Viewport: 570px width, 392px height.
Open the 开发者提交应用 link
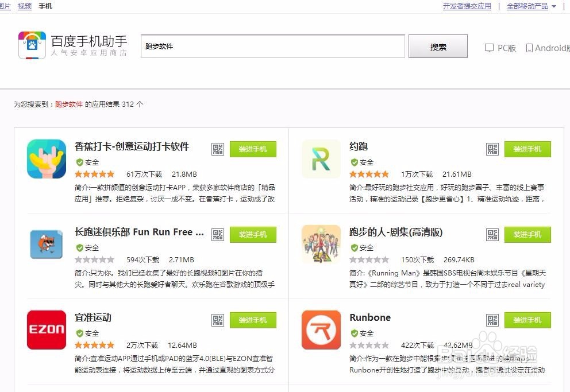pos(467,6)
